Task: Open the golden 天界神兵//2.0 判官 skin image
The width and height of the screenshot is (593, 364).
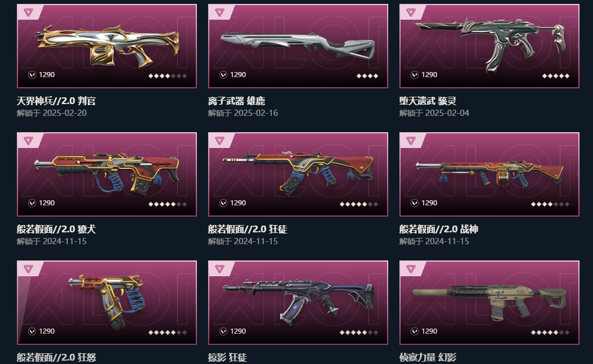Action: point(108,46)
